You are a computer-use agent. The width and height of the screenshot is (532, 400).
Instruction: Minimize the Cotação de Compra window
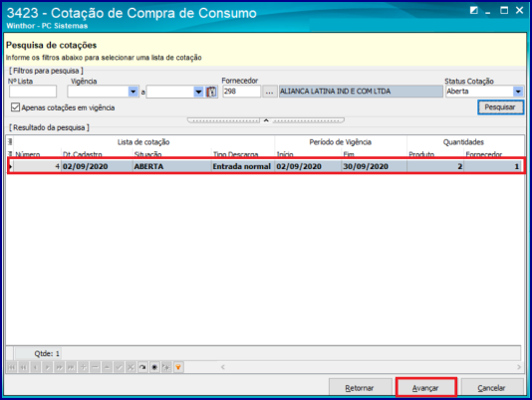488,11
